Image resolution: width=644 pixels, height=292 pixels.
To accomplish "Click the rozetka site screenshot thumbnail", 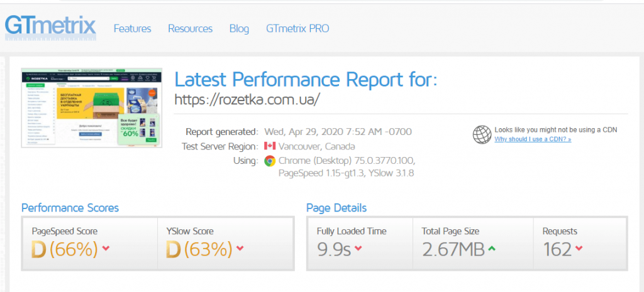I will click(x=92, y=107).
